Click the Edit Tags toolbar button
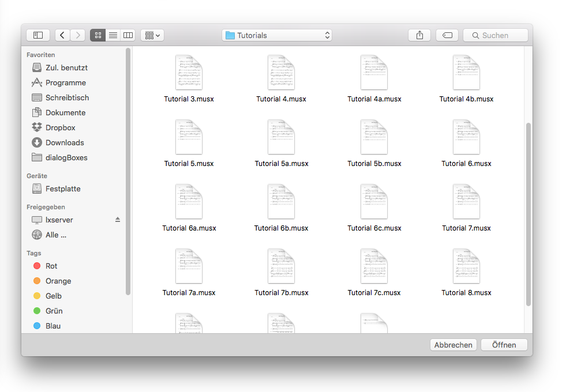Image resolution: width=566 pixels, height=392 pixels. click(447, 35)
